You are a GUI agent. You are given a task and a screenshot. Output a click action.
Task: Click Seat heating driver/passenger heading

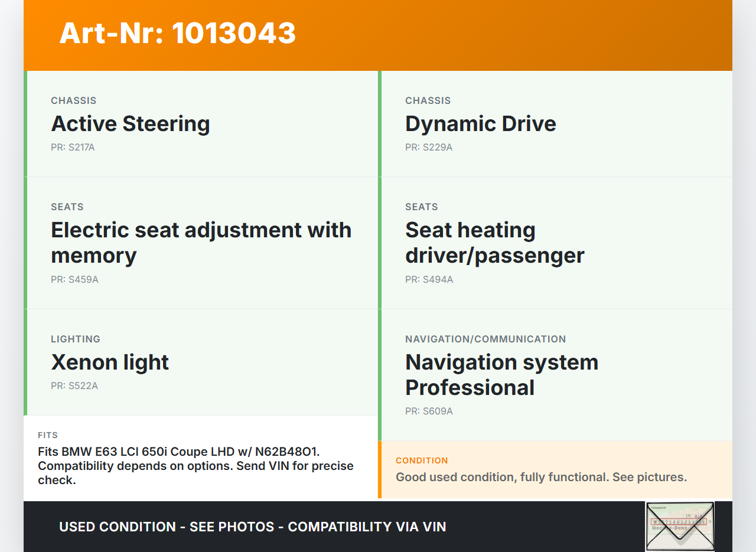tap(494, 243)
